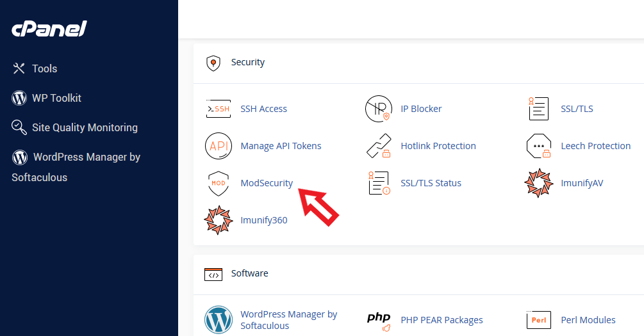Open Site Quality Monitoring in sidebar
The width and height of the screenshot is (644, 336).
click(85, 127)
